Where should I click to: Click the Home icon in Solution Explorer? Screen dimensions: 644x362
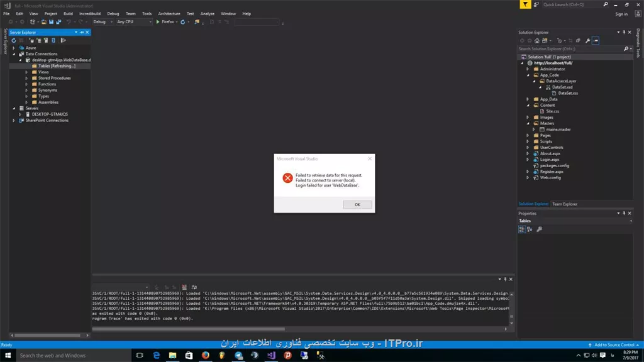[537, 41]
